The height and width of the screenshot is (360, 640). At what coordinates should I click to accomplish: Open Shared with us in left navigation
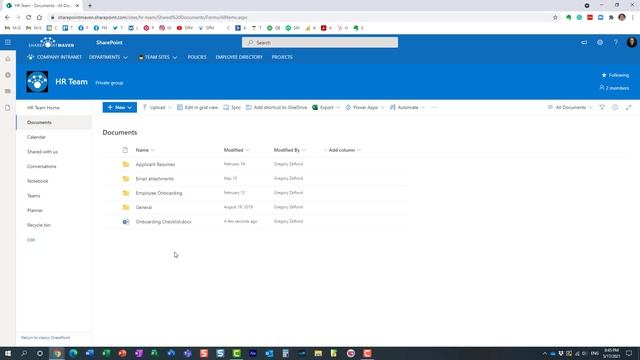pyautogui.click(x=42, y=152)
